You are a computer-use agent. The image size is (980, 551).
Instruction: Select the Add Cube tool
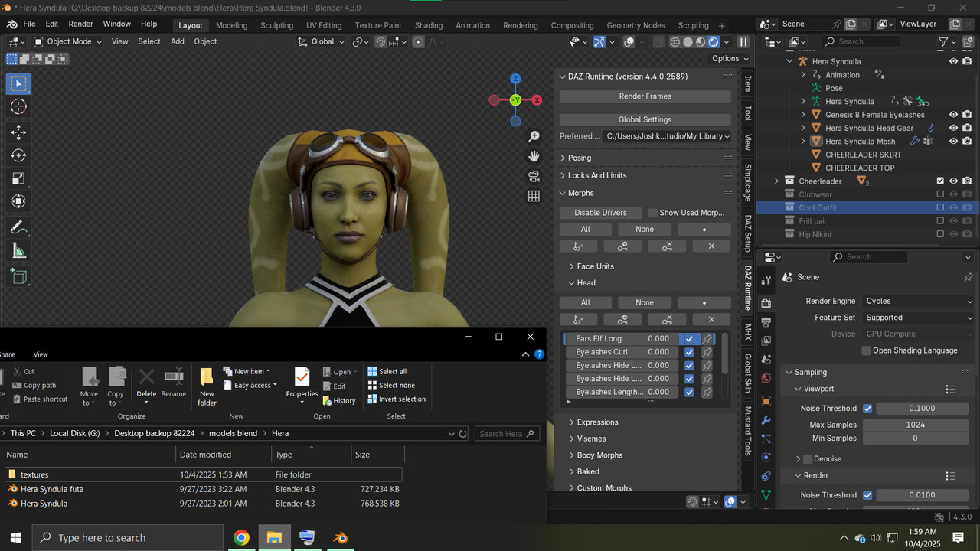(18, 276)
